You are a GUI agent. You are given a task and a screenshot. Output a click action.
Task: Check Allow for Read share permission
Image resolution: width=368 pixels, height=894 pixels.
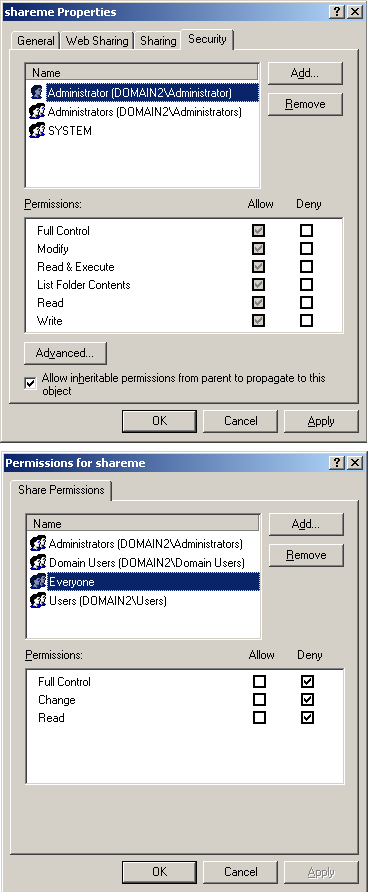click(260, 717)
